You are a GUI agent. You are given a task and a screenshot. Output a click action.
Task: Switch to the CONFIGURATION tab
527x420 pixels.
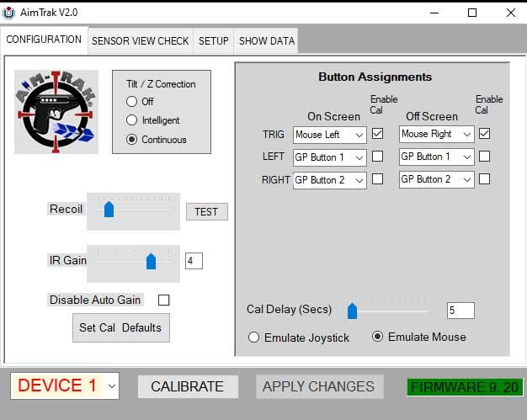coord(44,40)
